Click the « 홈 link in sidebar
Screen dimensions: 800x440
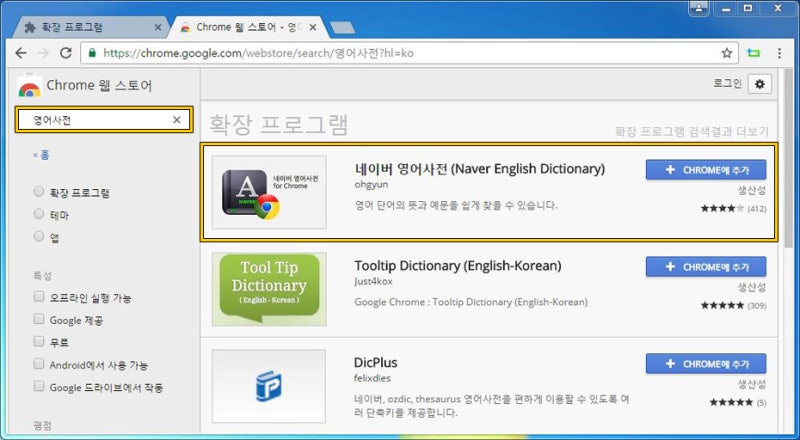(x=41, y=155)
